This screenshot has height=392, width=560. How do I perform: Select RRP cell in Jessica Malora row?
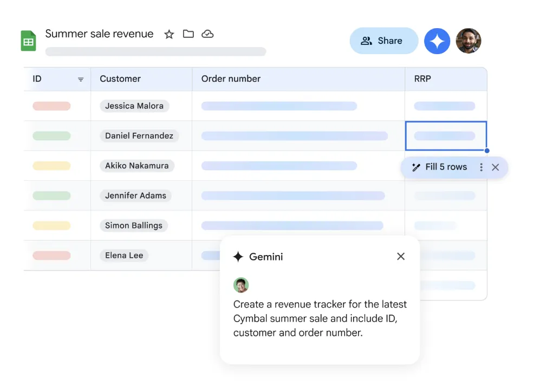446,106
